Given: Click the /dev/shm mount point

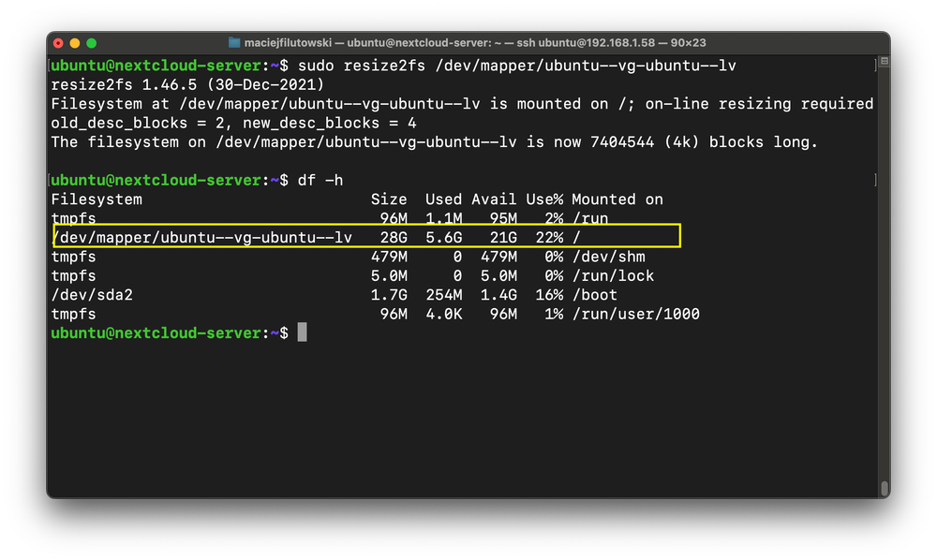Looking at the screenshot, I should [x=608, y=257].
